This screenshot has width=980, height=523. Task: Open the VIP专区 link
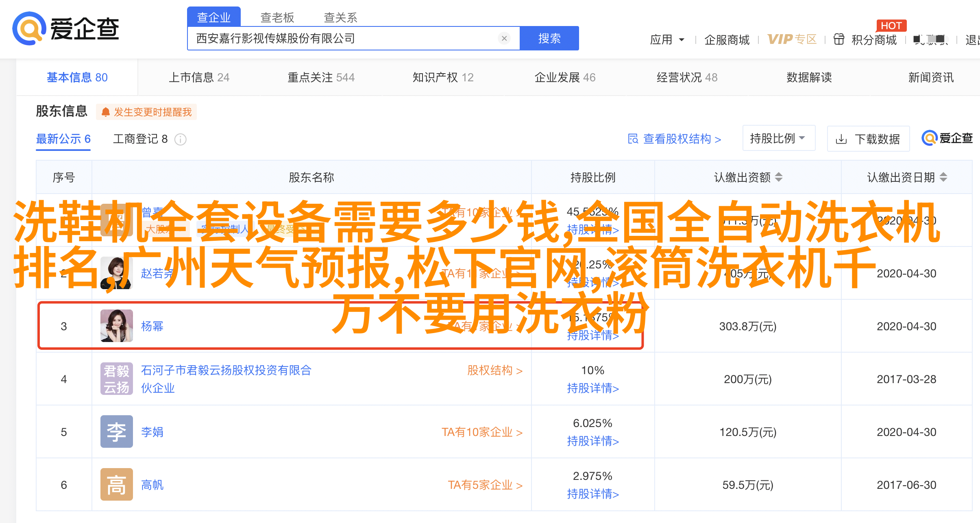[x=792, y=39]
